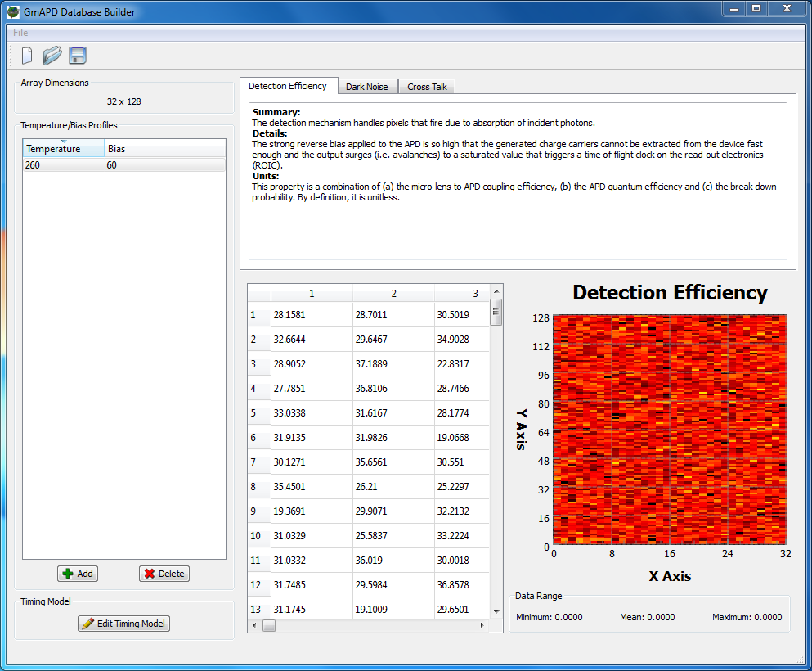812x671 pixels.
Task: Click the Bias column header
Action: click(164, 149)
